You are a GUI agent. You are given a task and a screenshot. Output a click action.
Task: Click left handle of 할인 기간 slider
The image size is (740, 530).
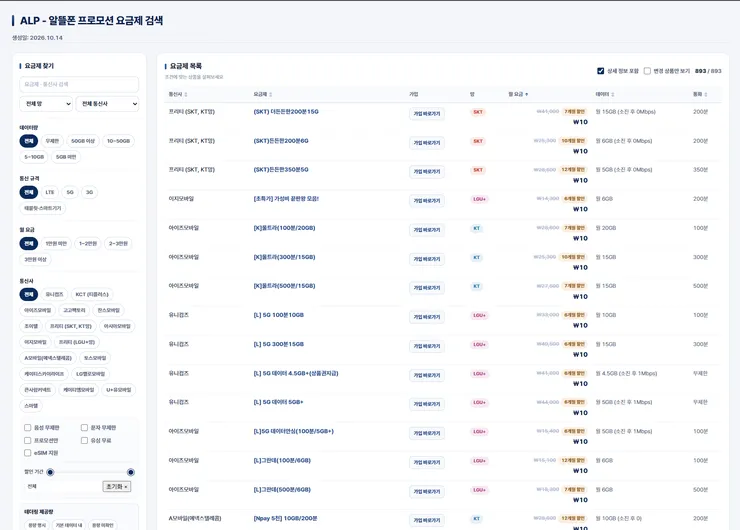pyautogui.click(x=50, y=472)
